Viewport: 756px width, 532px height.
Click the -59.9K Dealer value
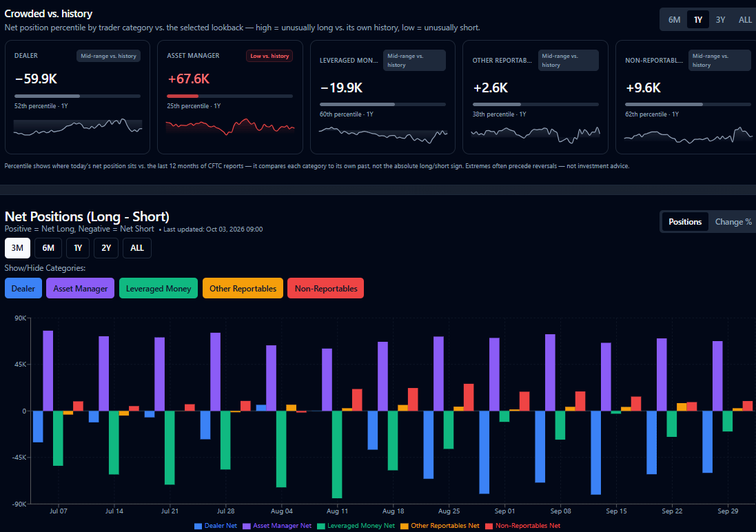36,79
